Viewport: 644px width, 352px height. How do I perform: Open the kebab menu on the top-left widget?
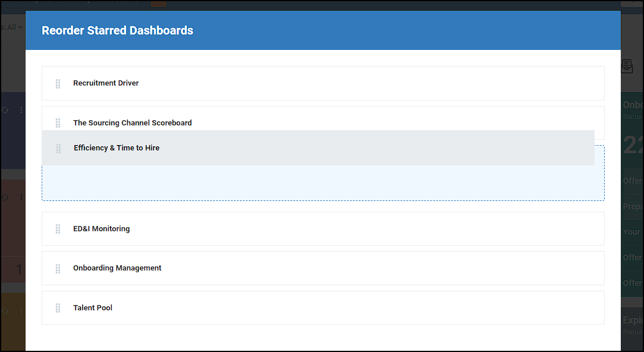21,110
